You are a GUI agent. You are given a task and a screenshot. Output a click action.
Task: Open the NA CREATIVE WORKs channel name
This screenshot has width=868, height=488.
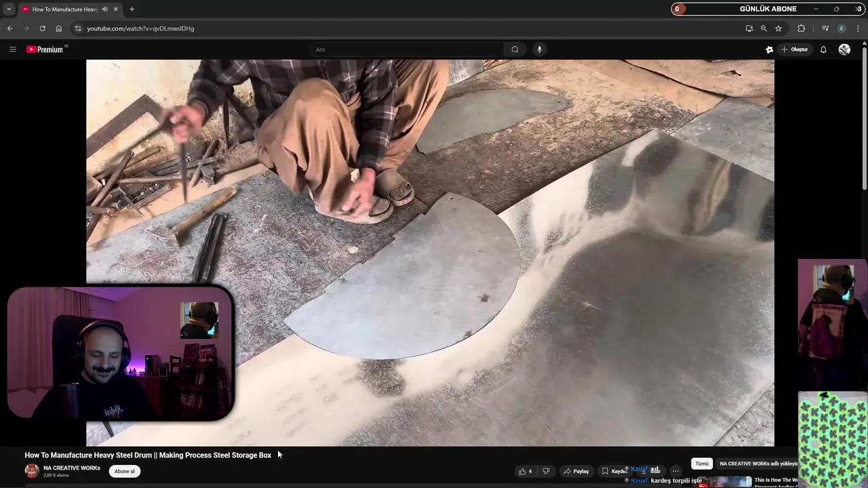[x=72, y=468]
